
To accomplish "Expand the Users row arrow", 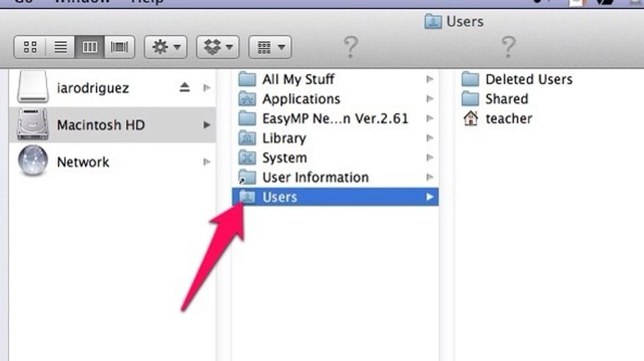I will [430, 197].
